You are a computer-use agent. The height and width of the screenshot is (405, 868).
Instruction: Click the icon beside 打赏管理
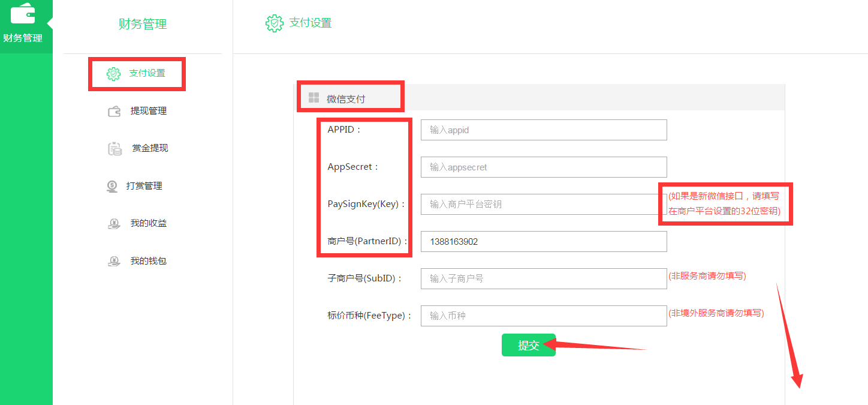point(112,187)
